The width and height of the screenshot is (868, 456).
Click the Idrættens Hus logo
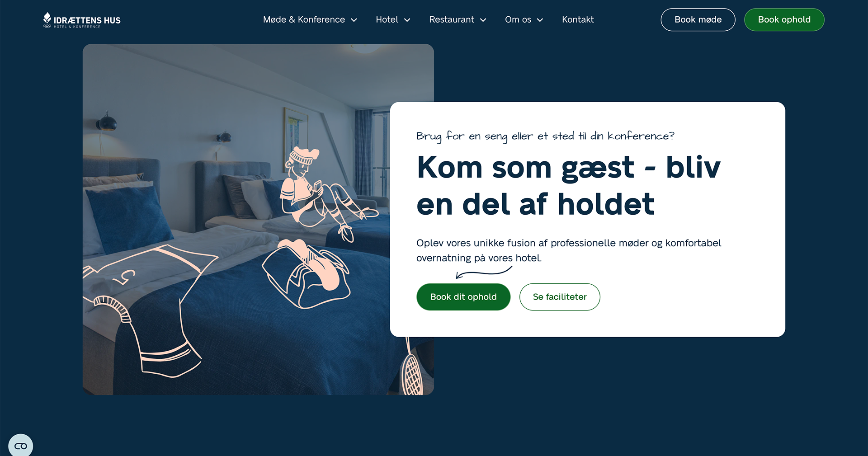82,20
